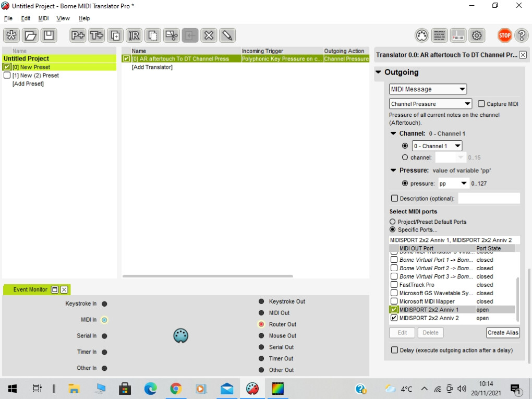Duplicate the selected item using toolbar icon
This screenshot has height=399, width=532.
pyautogui.click(x=115, y=35)
